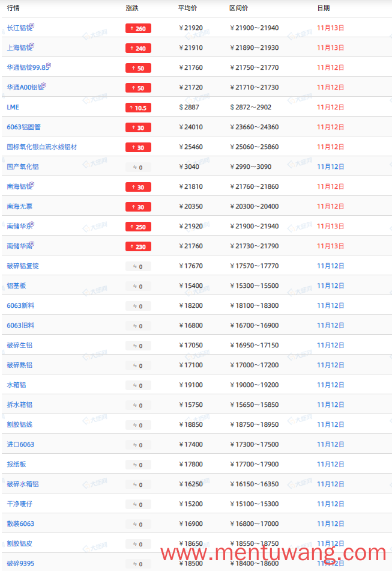Open the 6063旧料 link
Screen dimensions: 392x571
(x=20, y=326)
